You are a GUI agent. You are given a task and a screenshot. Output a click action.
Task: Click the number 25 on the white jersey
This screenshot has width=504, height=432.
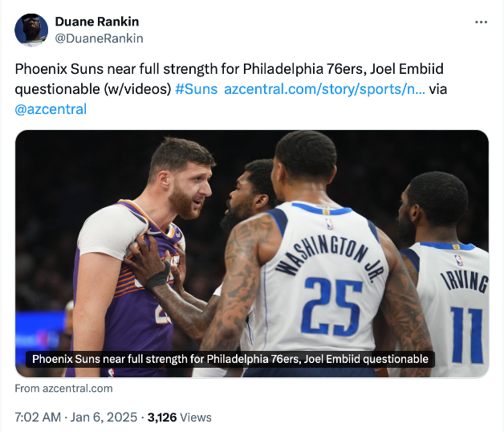click(329, 305)
